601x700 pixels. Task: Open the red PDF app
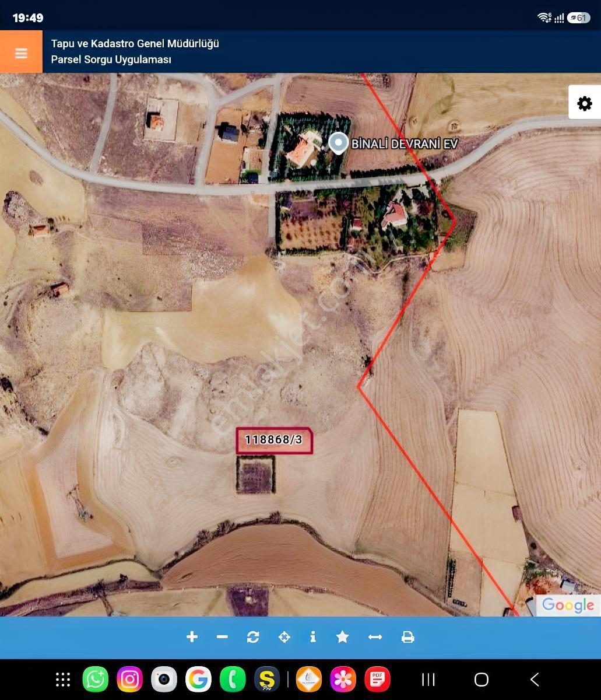tap(377, 680)
